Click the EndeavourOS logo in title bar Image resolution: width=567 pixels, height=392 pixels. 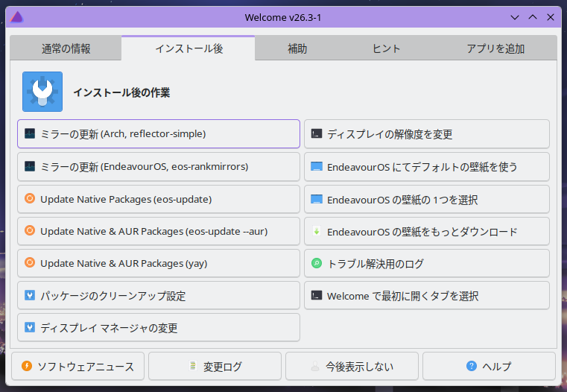pos(16,16)
